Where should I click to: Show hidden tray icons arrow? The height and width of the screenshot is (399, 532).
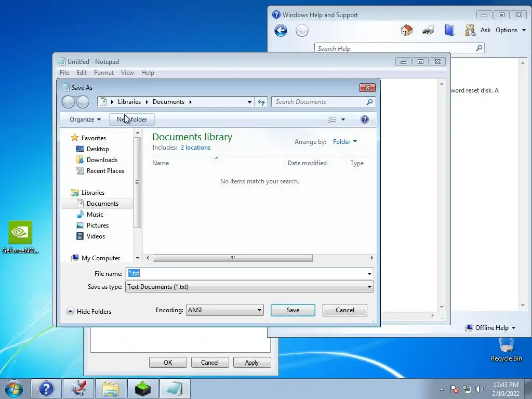(442, 389)
